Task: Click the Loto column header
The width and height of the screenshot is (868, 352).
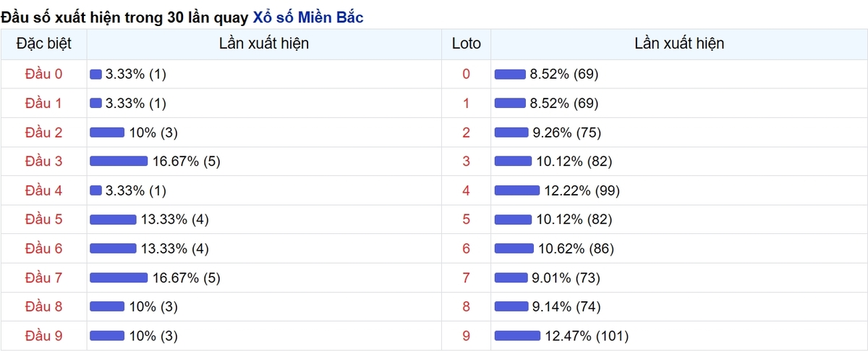Action: pos(466,43)
